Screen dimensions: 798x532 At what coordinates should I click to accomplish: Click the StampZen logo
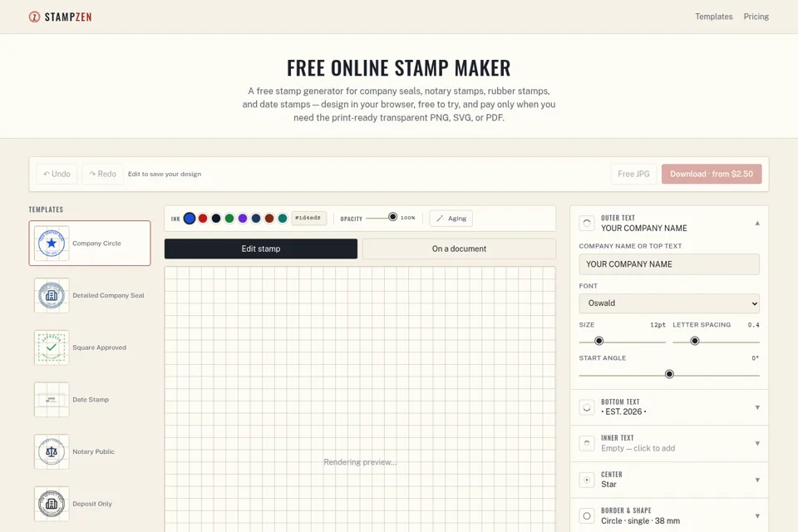60,17
